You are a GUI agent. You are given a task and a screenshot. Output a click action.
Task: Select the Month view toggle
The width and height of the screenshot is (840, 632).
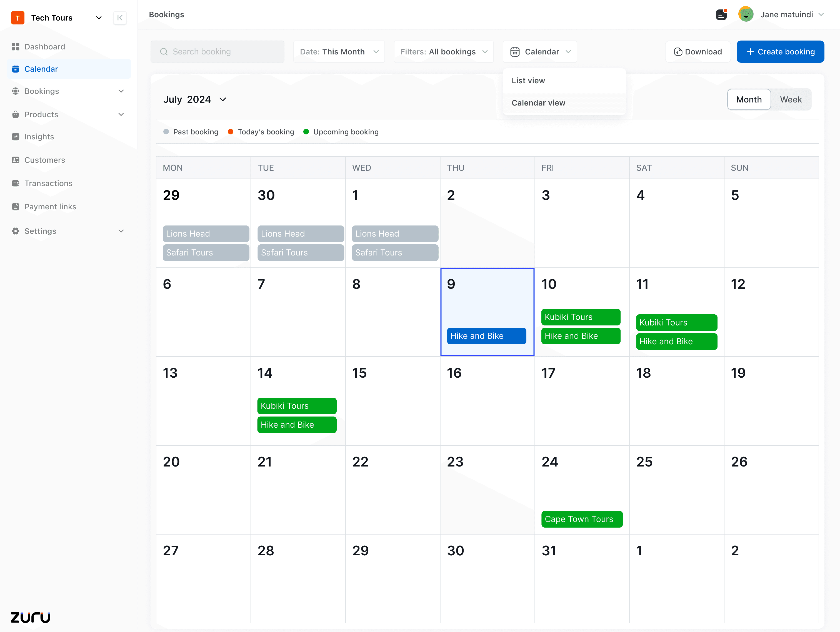click(749, 99)
